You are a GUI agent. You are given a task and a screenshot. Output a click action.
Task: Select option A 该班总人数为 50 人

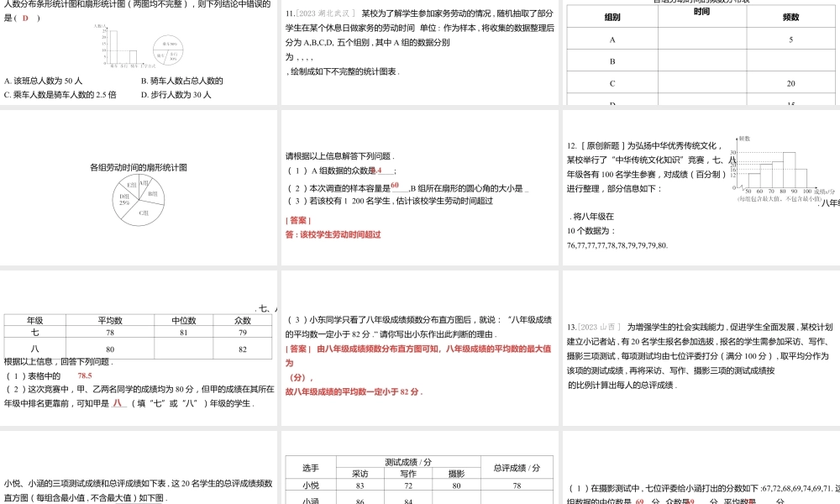pyautogui.click(x=43, y=80)
